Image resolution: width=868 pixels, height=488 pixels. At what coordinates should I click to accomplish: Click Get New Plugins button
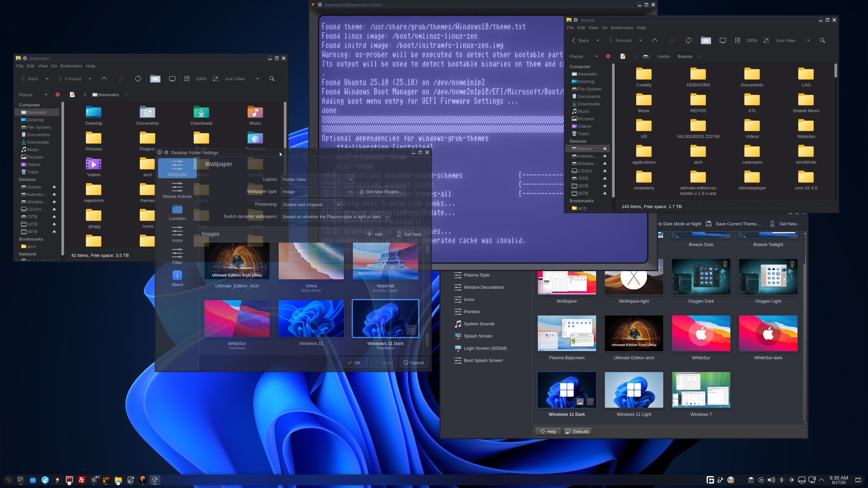click(x=381, y=191)
